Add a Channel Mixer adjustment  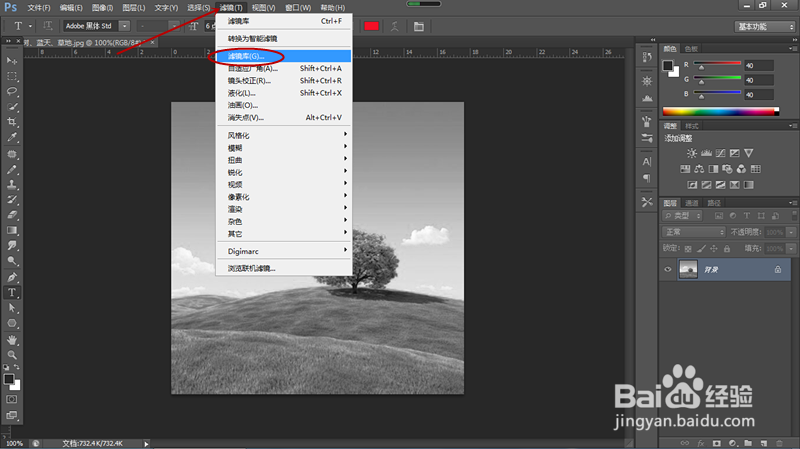tap(741, 169)
